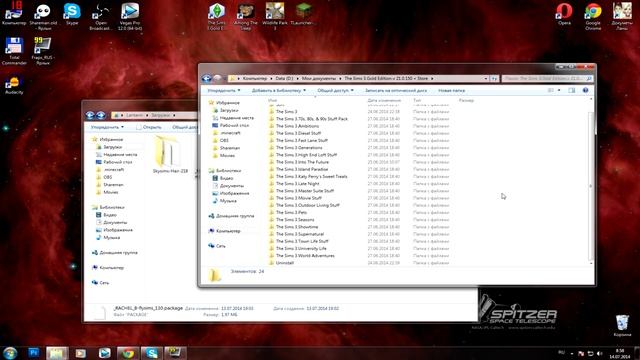Get help in Store window toolbar

(585, 90)
